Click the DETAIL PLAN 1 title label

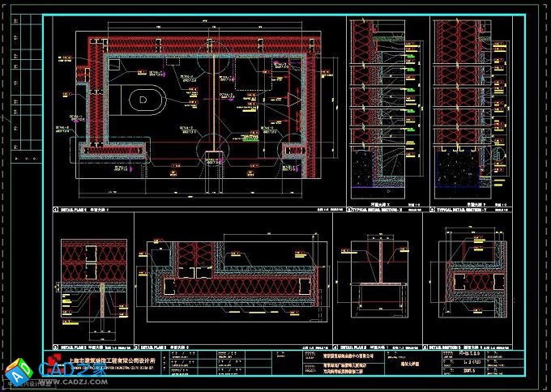[81, 209]
